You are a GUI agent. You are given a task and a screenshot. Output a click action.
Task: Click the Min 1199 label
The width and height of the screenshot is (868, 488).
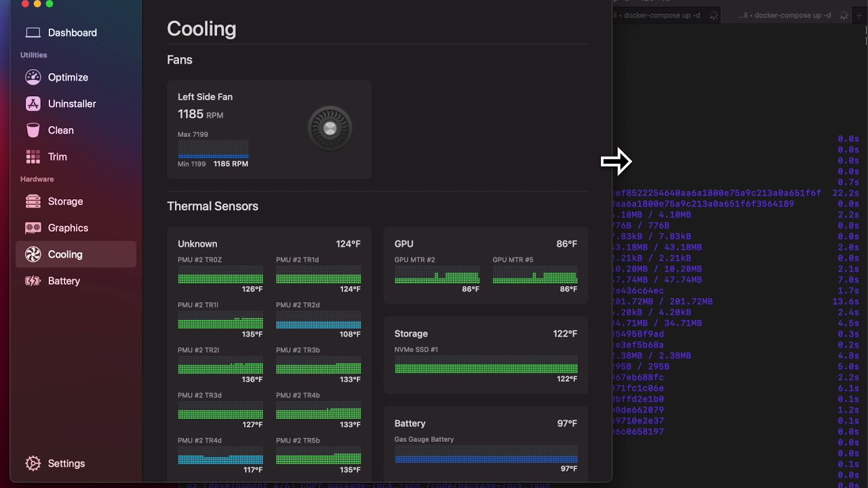pyautogui.click(x=192, y=164)
